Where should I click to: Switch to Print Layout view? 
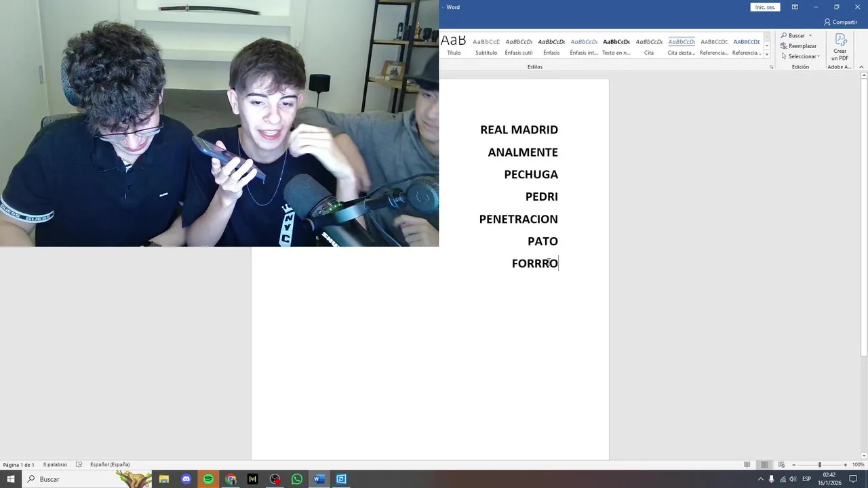764,465
